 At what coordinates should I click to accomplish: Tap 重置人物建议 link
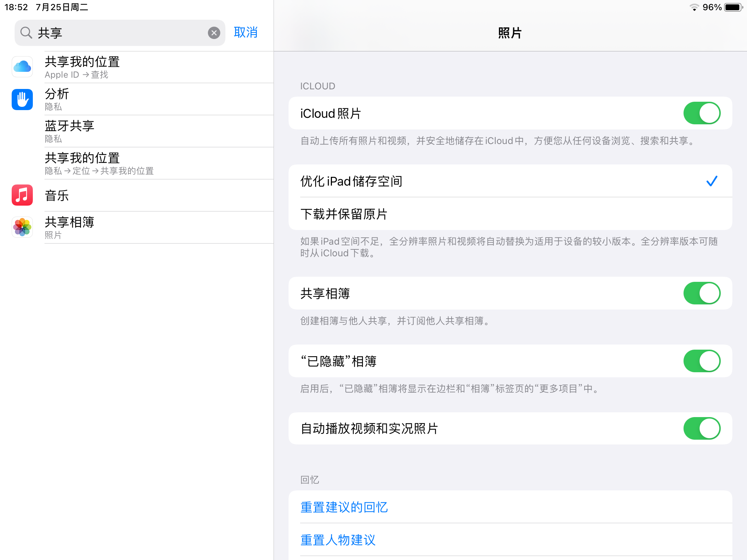tap(338, 540)
